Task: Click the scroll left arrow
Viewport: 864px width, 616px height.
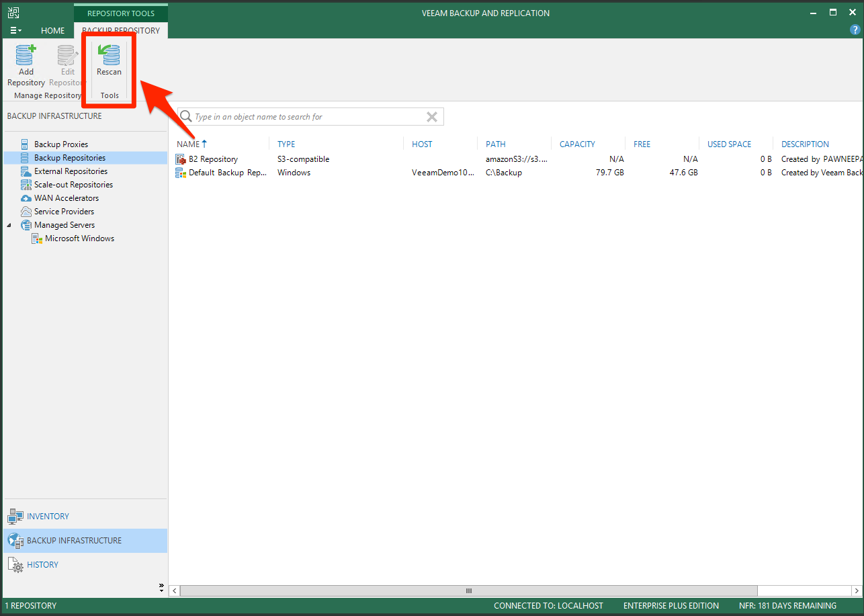Action: (x=175, y=591)
